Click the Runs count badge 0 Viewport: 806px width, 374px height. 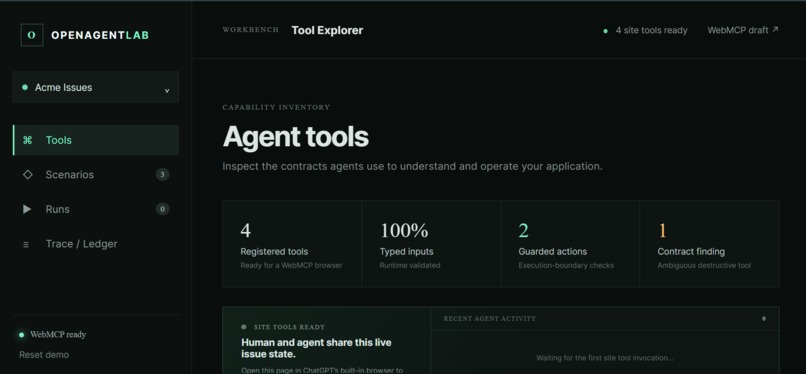[x=162, y=209]
